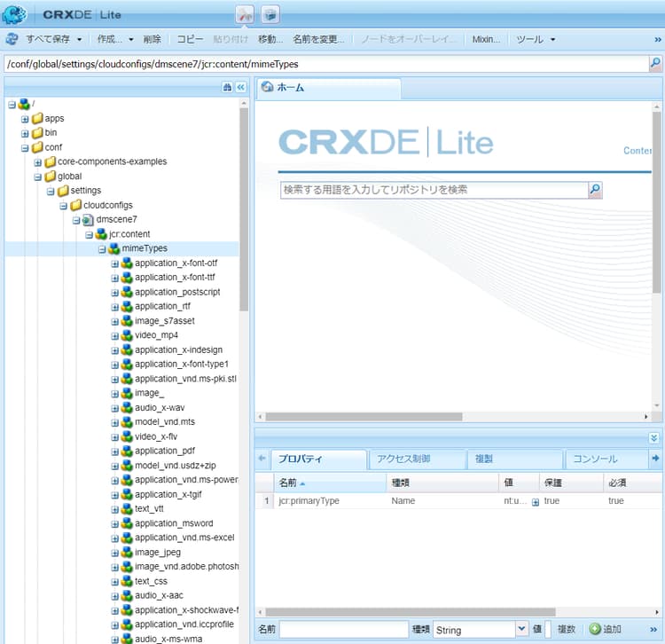Screen dimensions: 665x644
Task: Switch to the プロパティ tab
Action: (x=318, y=459)
